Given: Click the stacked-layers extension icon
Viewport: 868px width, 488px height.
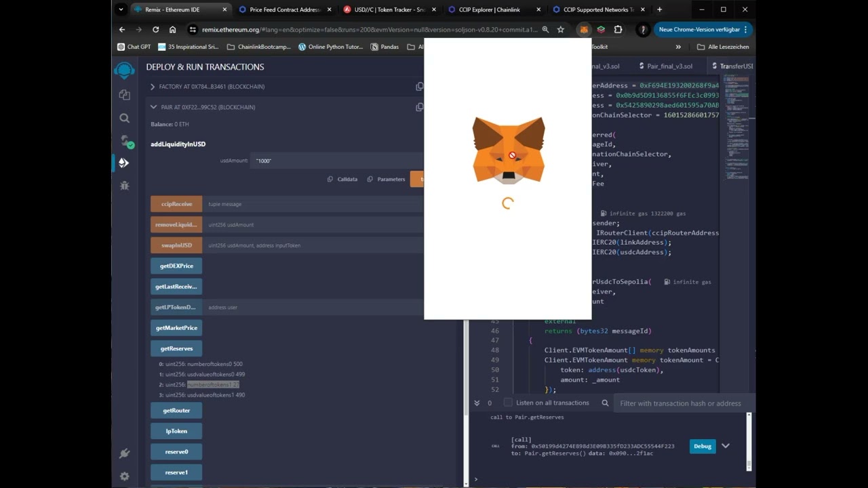Looking at the screenshot, I should coord(601,30).
